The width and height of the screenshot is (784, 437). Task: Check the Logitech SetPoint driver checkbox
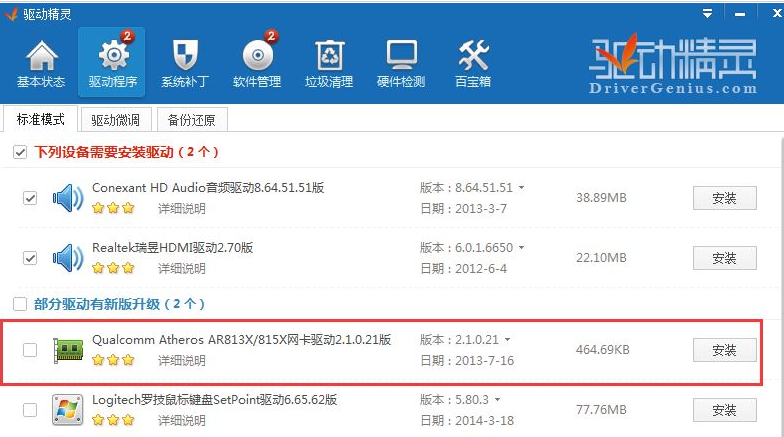click(30, 410)
